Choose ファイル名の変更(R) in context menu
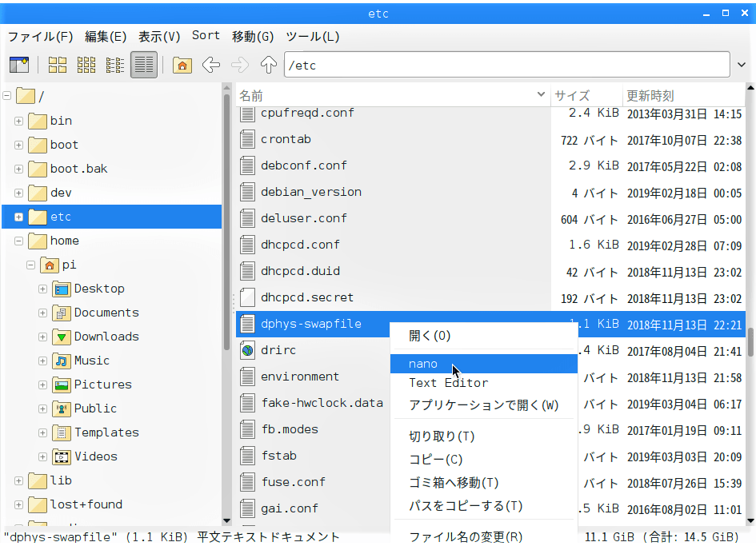 483,536
